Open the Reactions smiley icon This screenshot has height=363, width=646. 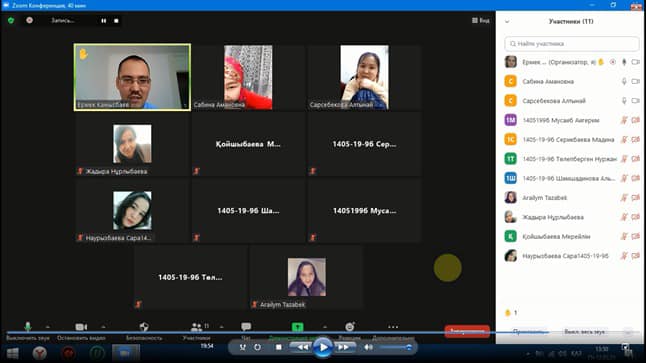click(350, 327)
